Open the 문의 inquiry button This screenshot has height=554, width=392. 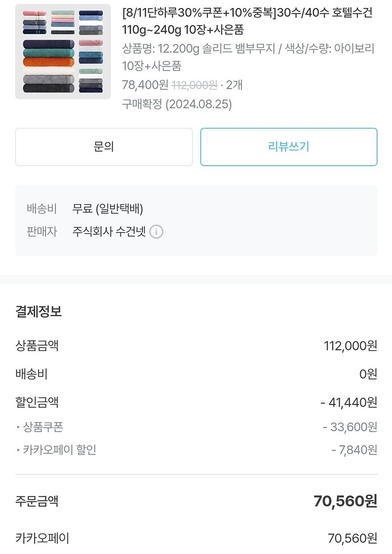point(104,147)
